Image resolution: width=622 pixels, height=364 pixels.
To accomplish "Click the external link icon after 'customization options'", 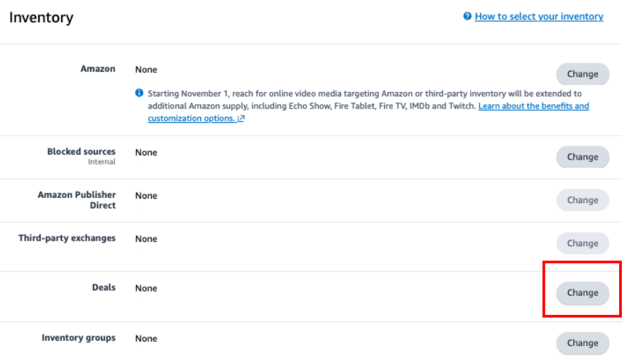I will tap(241, 118).
